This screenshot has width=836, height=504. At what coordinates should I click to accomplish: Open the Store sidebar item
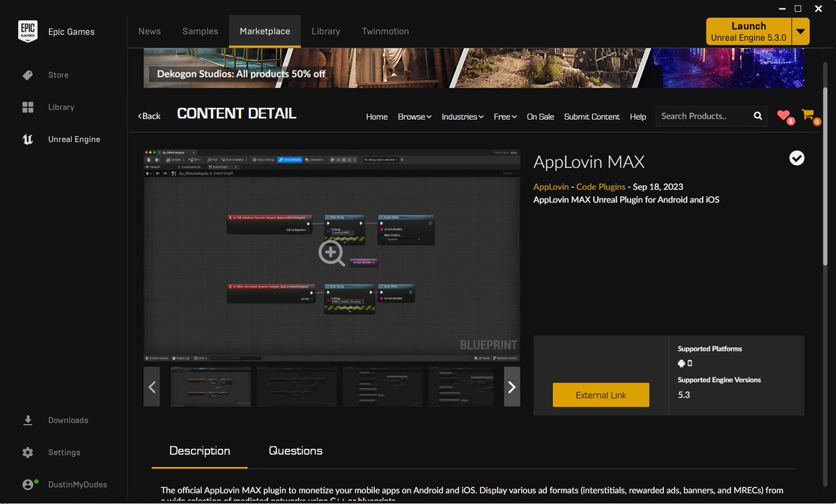[46, 75]
